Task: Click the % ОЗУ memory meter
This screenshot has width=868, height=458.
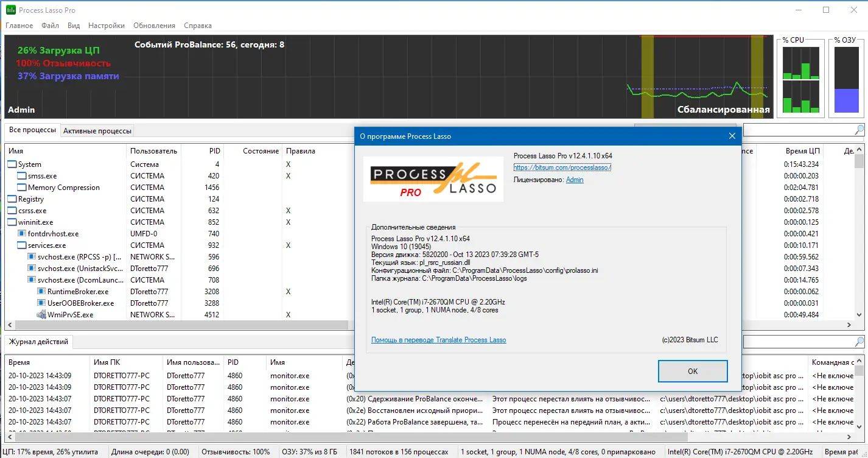Action: 846,79
